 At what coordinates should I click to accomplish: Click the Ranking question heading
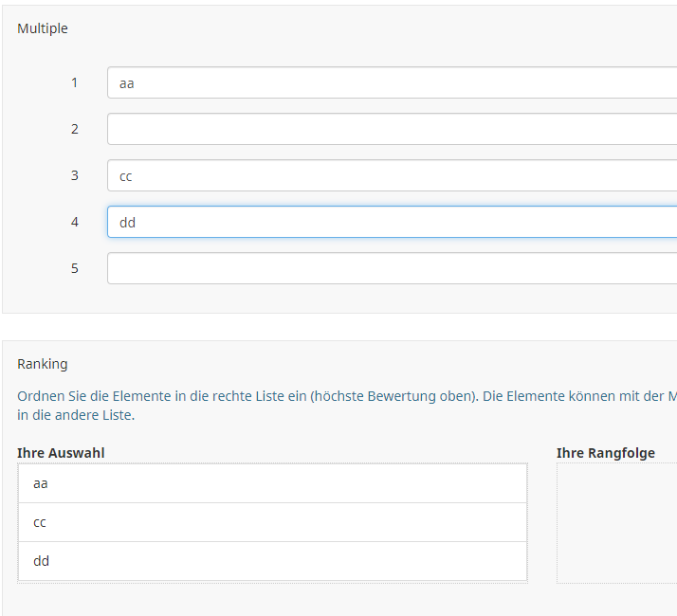click(43, 364)
